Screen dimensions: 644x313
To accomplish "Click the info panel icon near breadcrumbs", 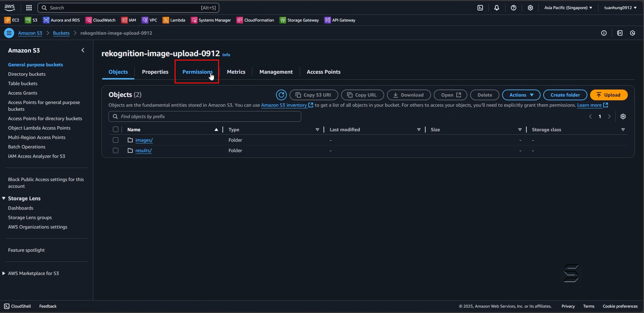I will click(604, 33).
